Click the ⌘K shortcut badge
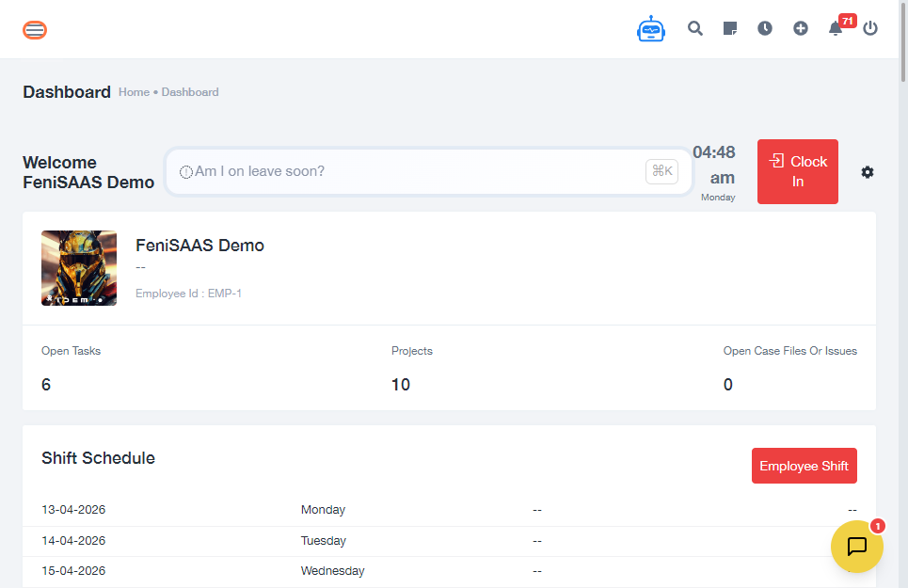The width and height of the screenshot is (908, 588). point(661,171)
